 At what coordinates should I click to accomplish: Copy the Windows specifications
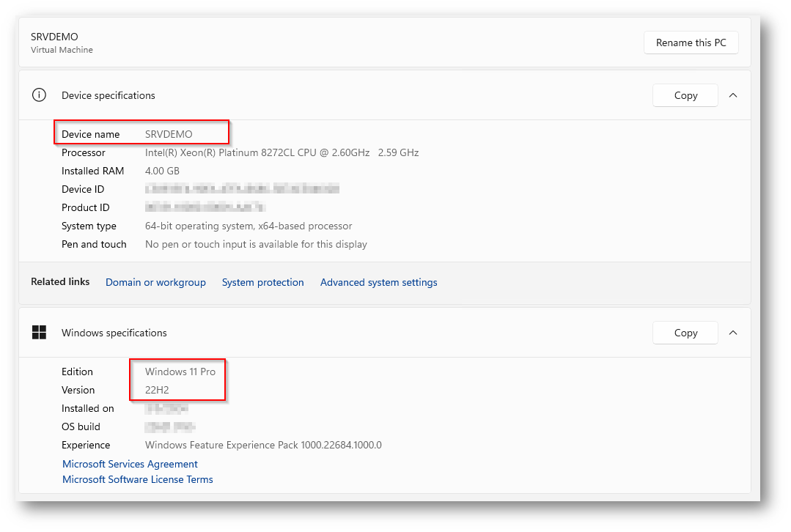[x=685, y=333]
